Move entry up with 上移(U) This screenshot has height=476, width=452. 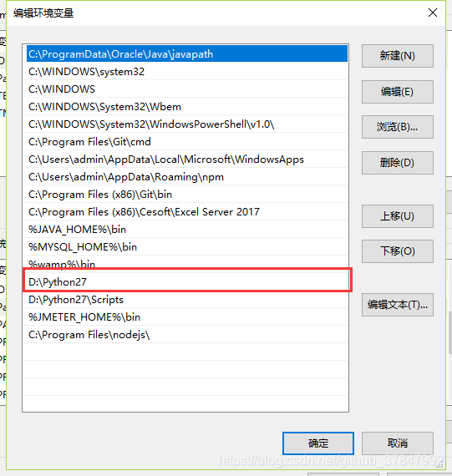click(398, 216)
